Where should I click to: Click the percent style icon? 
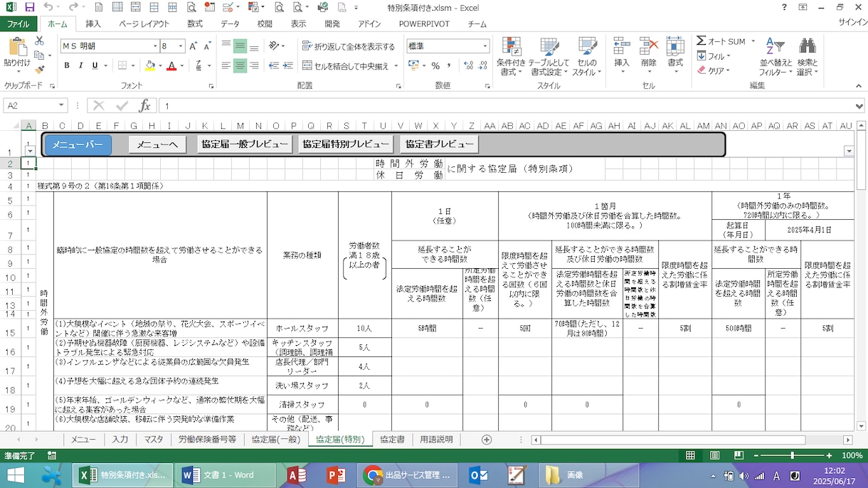pyautogui.click(x=435, y=65)
